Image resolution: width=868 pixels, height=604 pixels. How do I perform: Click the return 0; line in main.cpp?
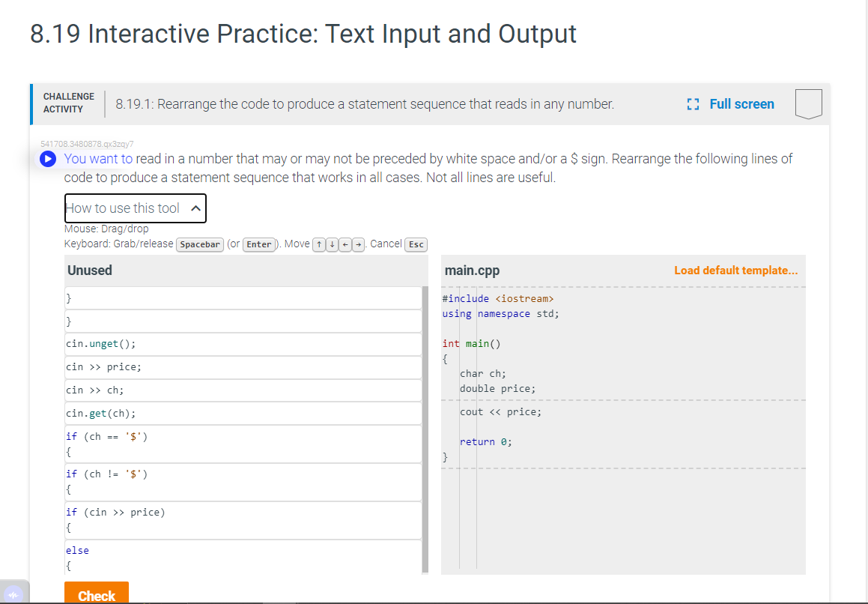[485, 442]
